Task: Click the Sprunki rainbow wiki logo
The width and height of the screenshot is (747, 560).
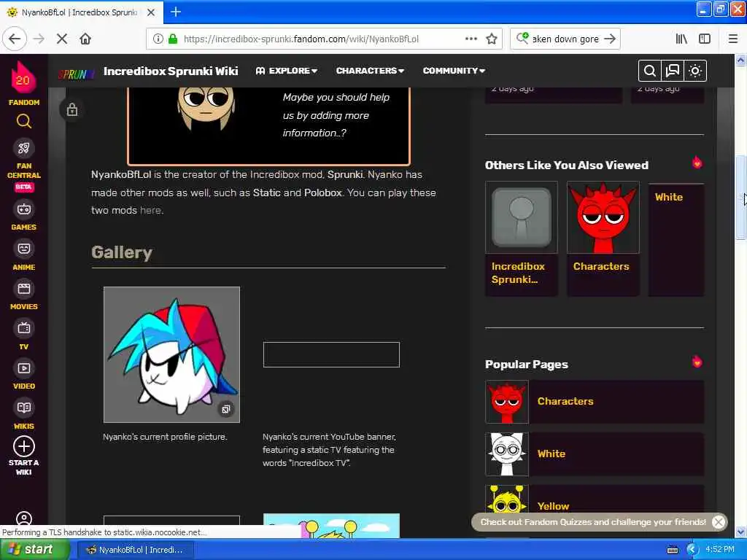Action: pos(76,74)
